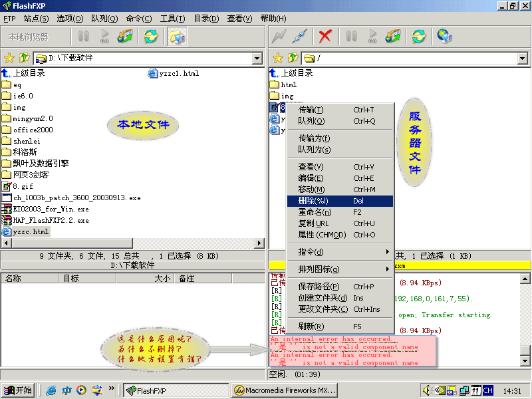Image resolution: width=532 pixels, height=399 pixels.
Task: Click the FlashFXP taskbar button
Action: click(x=176, y=390)
